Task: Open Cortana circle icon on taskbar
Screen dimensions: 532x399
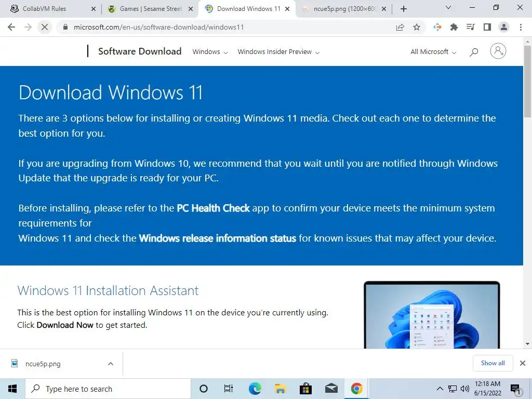Action: click(x=204, y=389)
